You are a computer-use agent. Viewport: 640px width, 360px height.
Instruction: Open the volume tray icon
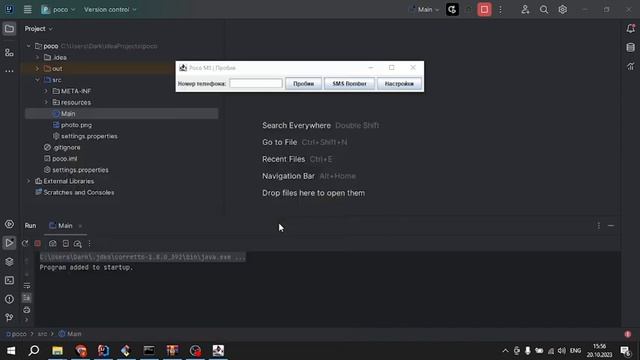coord(562,351)
